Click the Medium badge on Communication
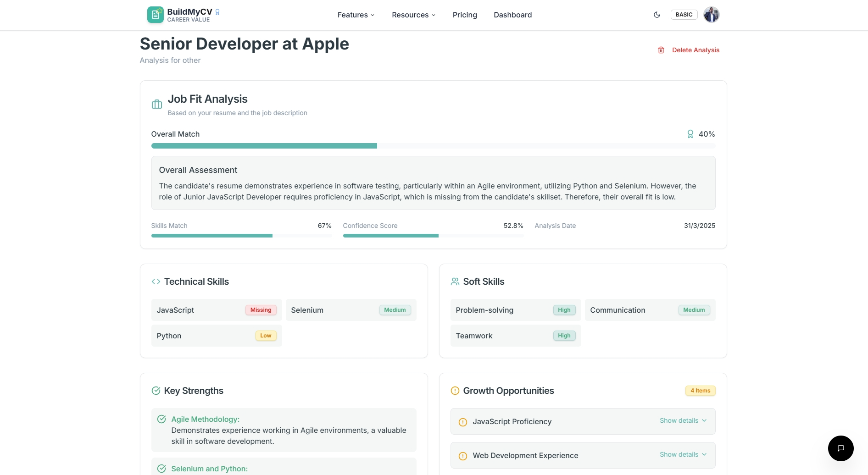This screenshot has width=868, height=475. click(694, 310)
